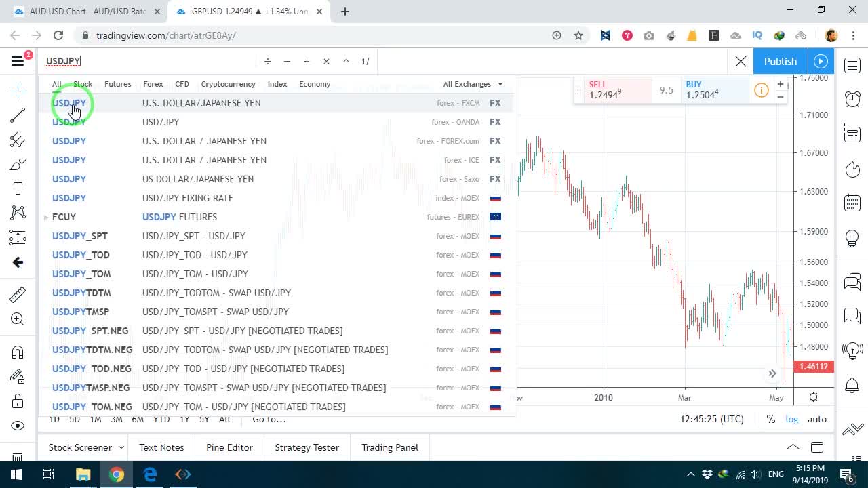Open chart settings gear icon
The width and height of the screenshot is (868, 488).
(x=813, y=397)
